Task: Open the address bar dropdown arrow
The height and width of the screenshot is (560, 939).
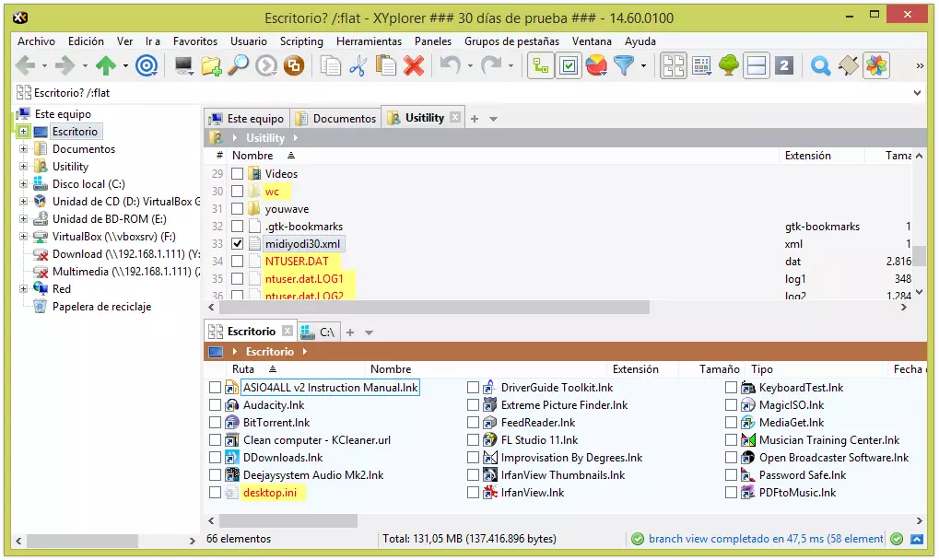Action: coord(917,93)
